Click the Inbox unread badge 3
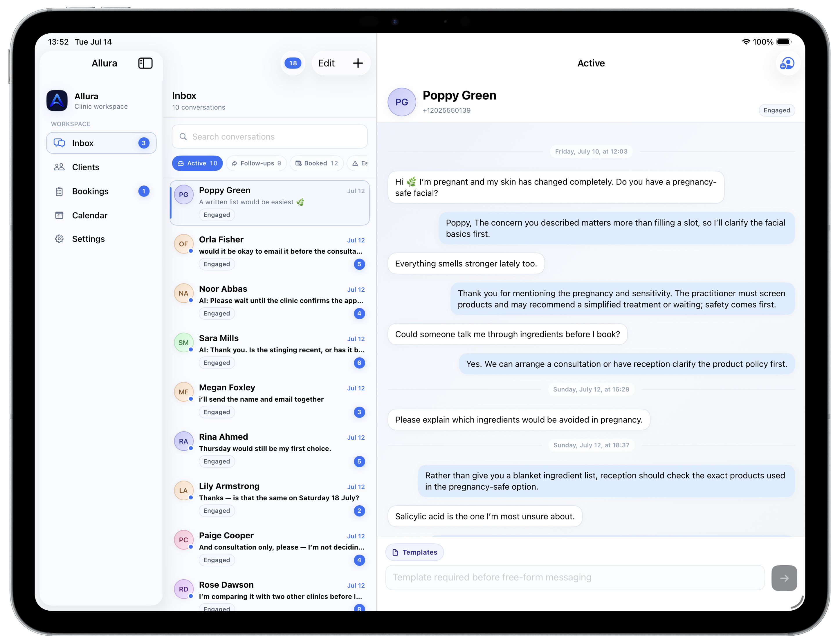This screenshot has width=840, height=644. 144,143
